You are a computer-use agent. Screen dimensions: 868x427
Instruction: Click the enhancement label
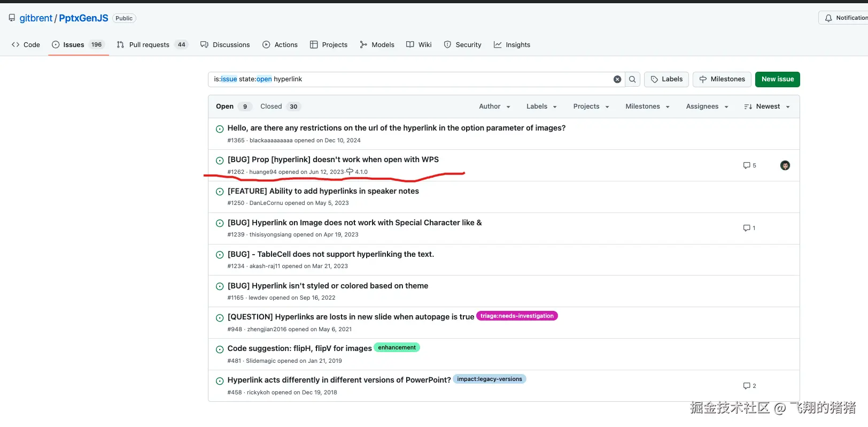point(397,347)
